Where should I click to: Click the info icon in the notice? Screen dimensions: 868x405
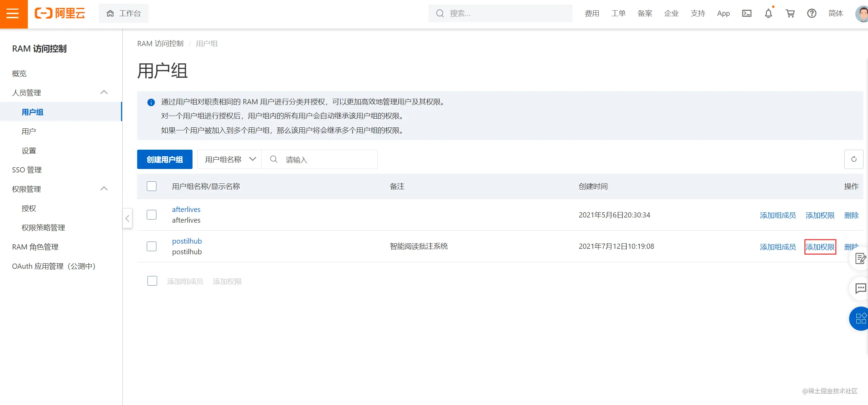(151, 102)
